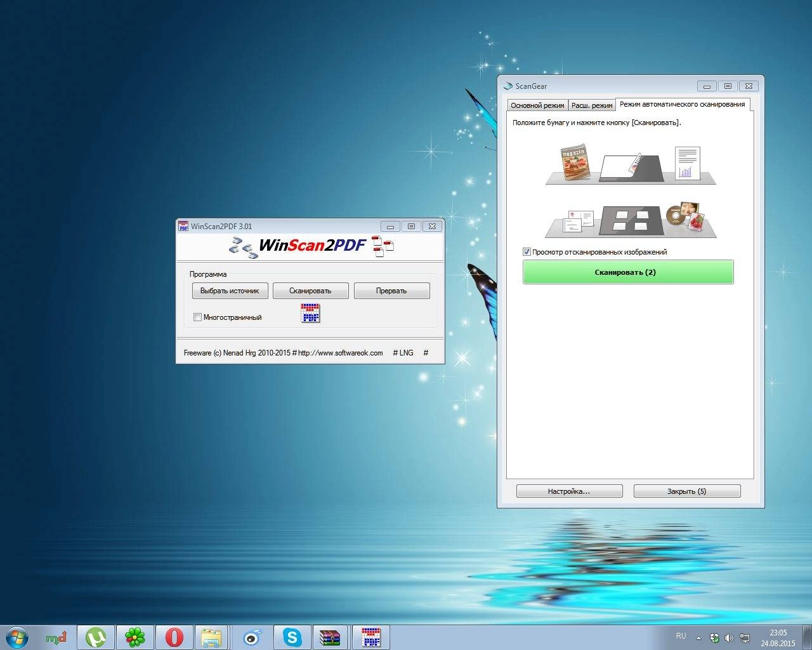
Task: Launch Opera browser from the taskbar
Action: [174, 637]
